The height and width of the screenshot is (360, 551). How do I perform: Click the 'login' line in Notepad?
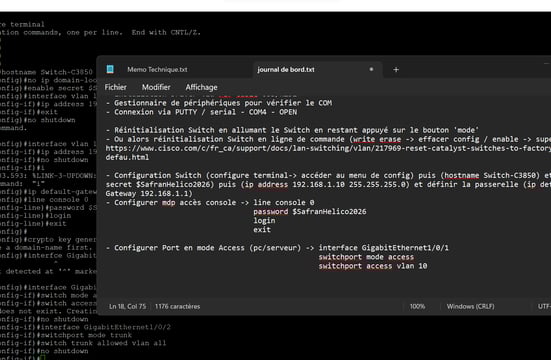[264, 221]
